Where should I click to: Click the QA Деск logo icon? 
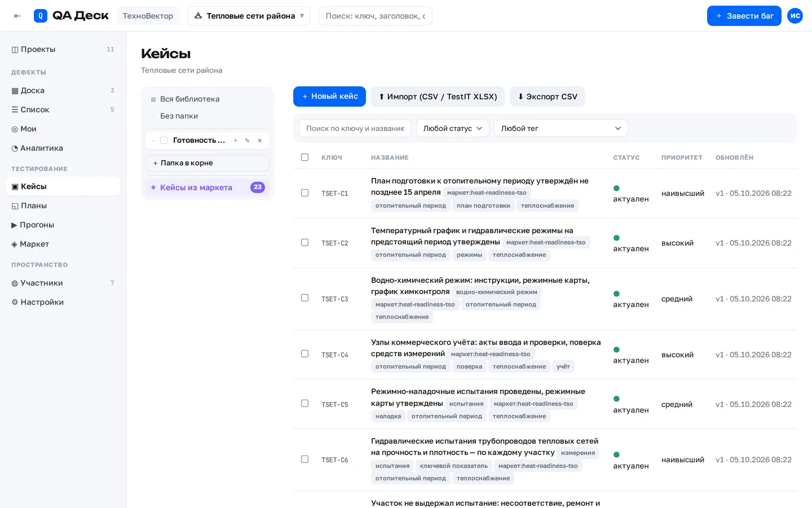(41, 16)
